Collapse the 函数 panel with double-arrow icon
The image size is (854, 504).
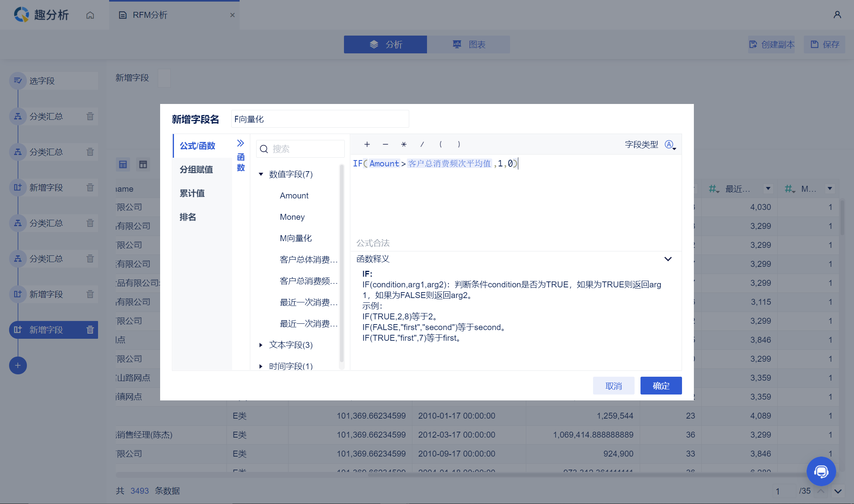tap(240, 143)
